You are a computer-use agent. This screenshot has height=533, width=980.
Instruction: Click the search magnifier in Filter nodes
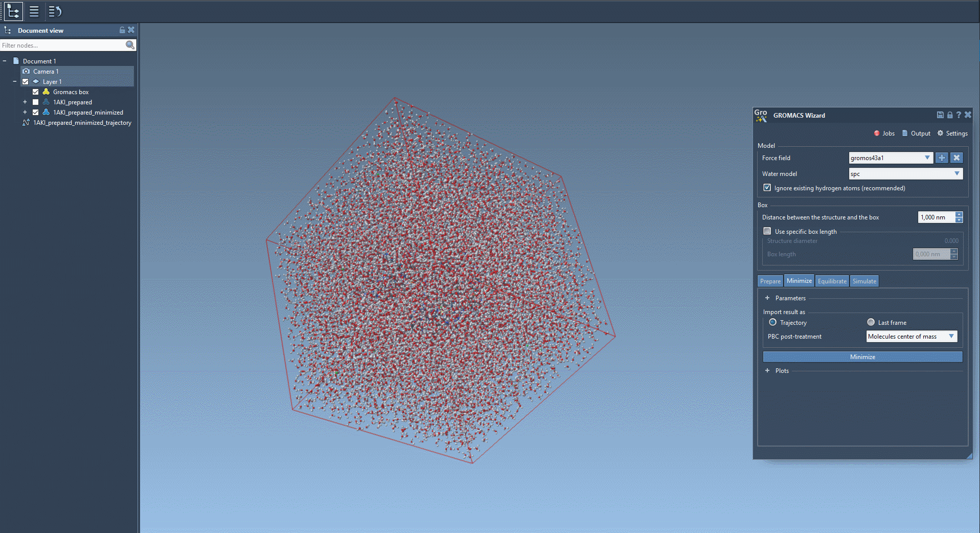pos(130,45)
